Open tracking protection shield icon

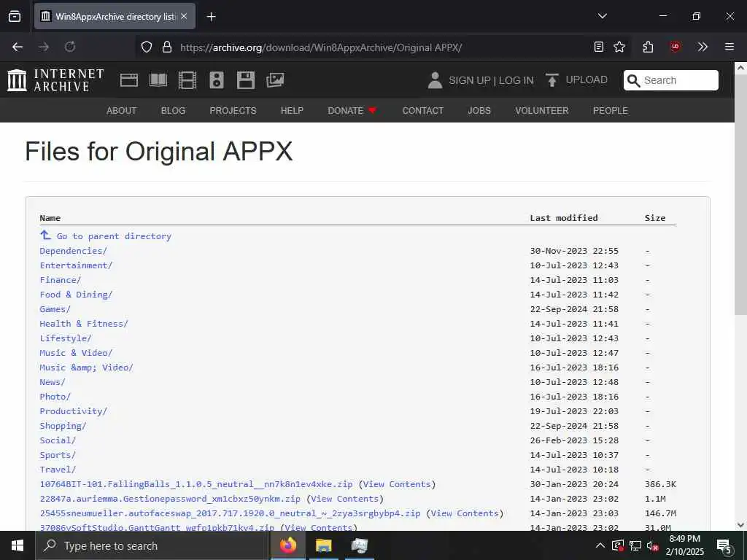[147, 47]
